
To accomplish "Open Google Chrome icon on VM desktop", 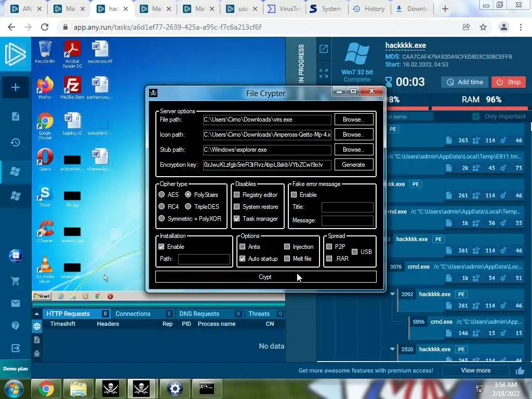I will click(x=45, y=126).
